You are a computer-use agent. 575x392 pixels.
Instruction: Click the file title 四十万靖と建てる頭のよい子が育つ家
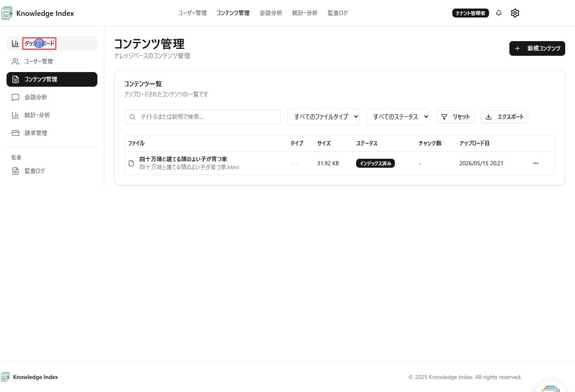tap(183, 159)
